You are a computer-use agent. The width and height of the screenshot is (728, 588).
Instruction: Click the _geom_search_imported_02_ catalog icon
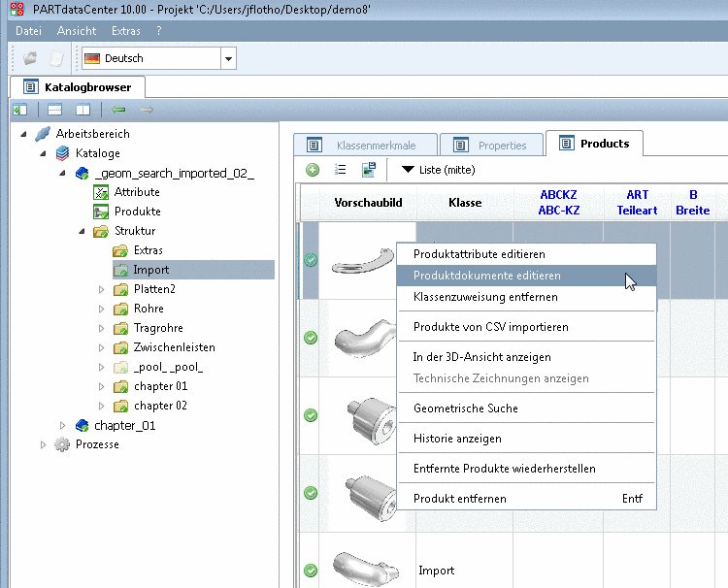tap(83, 174)
